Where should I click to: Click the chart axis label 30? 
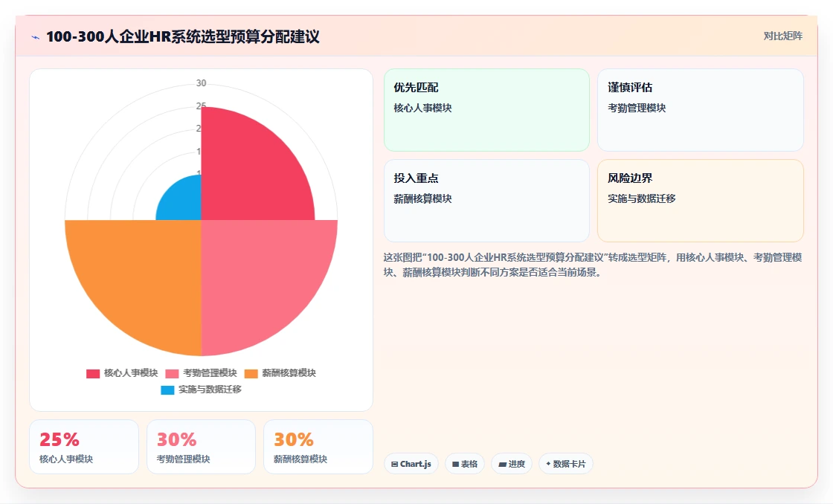tap(201, 83)
